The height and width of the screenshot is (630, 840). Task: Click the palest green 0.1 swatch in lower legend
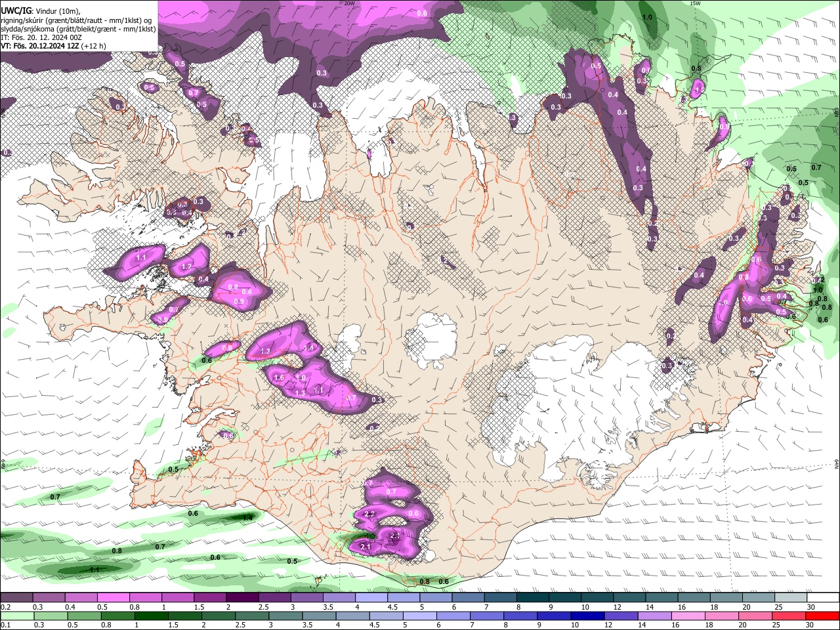17,616
